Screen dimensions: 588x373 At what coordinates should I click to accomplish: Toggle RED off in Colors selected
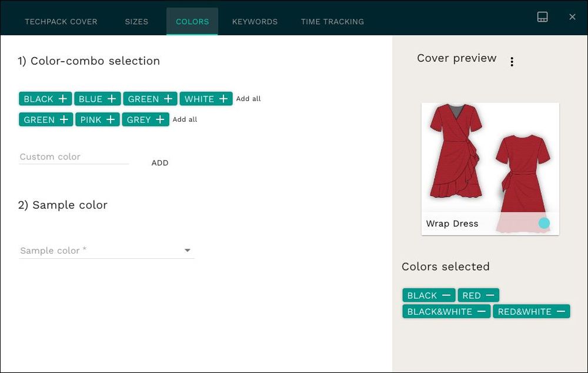point(492,295)
